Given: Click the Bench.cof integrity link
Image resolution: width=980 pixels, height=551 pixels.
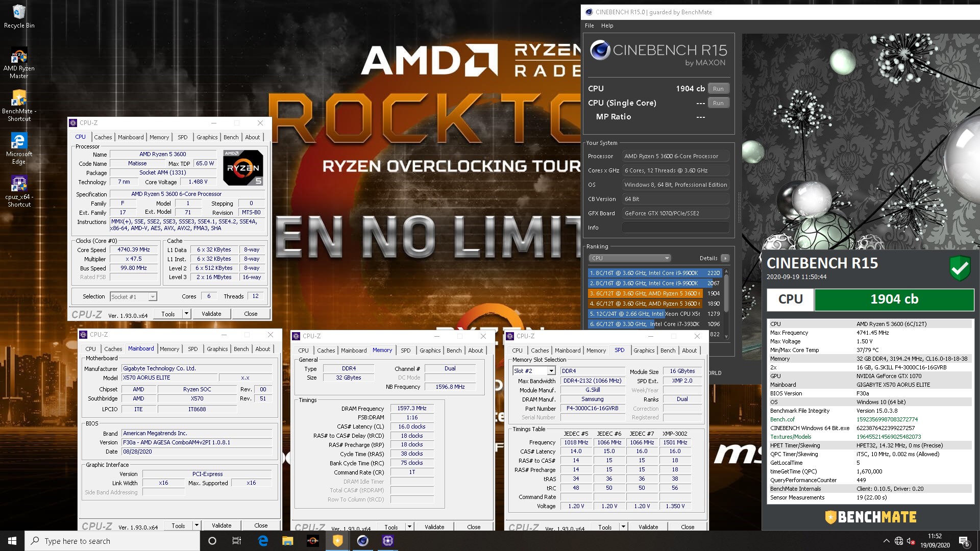Looking at the screenshot, I should 782,419.
